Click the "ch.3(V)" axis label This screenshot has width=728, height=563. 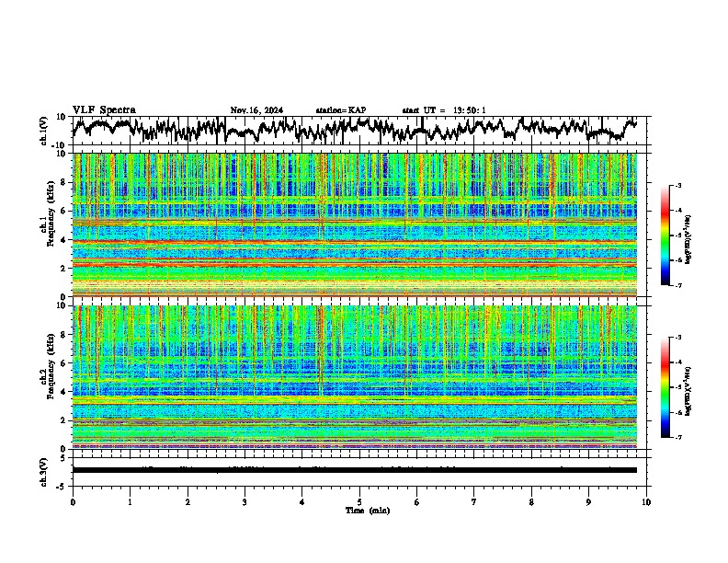[44, 472]
